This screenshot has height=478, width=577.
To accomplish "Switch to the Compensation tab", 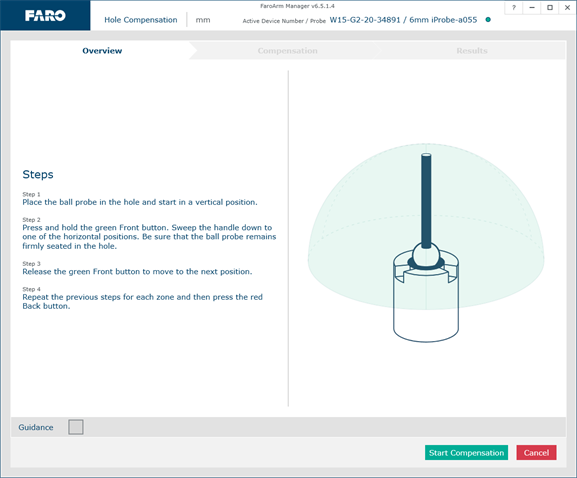I will click(x=287, y=51).
